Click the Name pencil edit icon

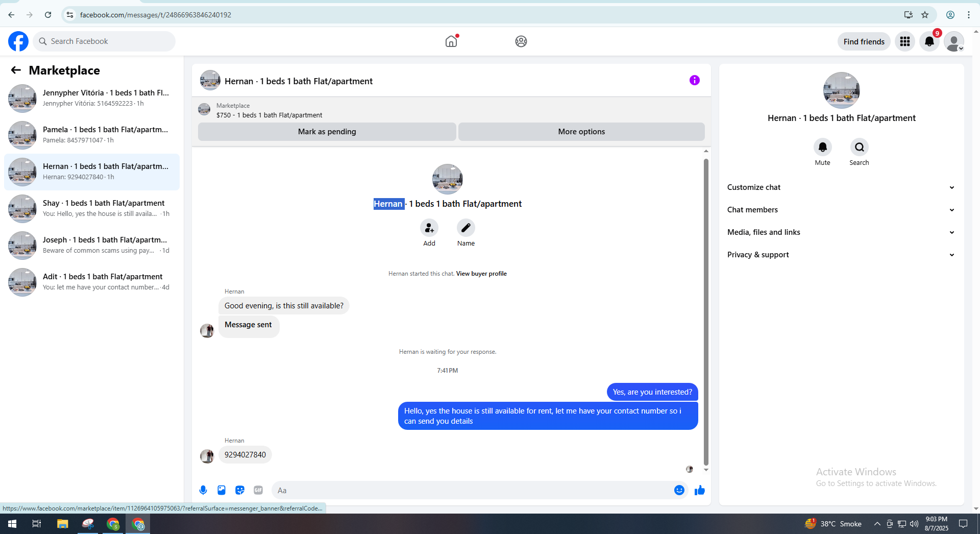466,228
